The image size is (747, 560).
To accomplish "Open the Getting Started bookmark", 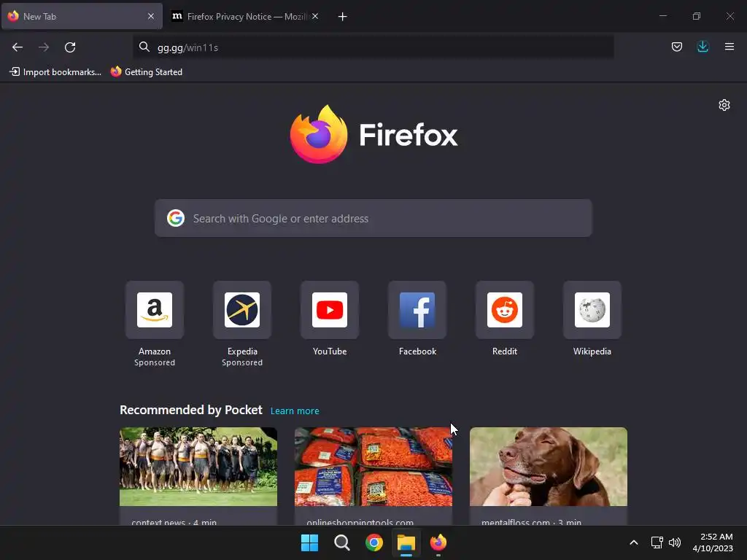I will pyautogui.click(x=146, y=72).
